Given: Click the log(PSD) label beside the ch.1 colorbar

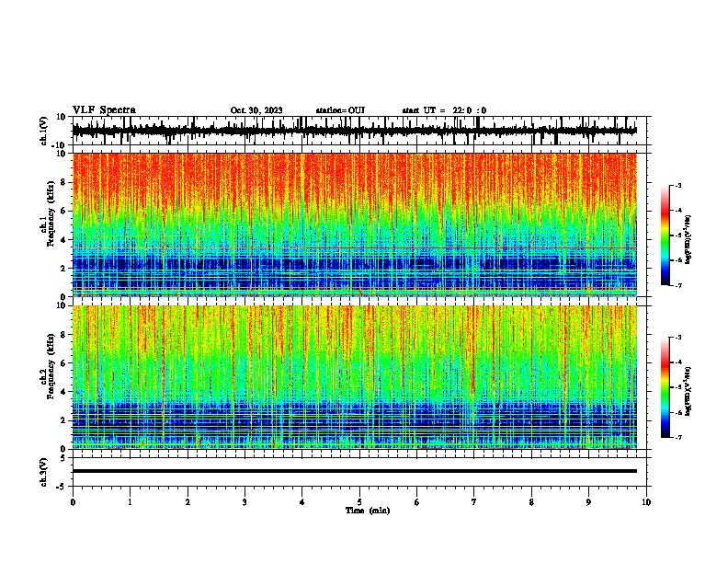Looking at the screenshot, I should 688,239.
